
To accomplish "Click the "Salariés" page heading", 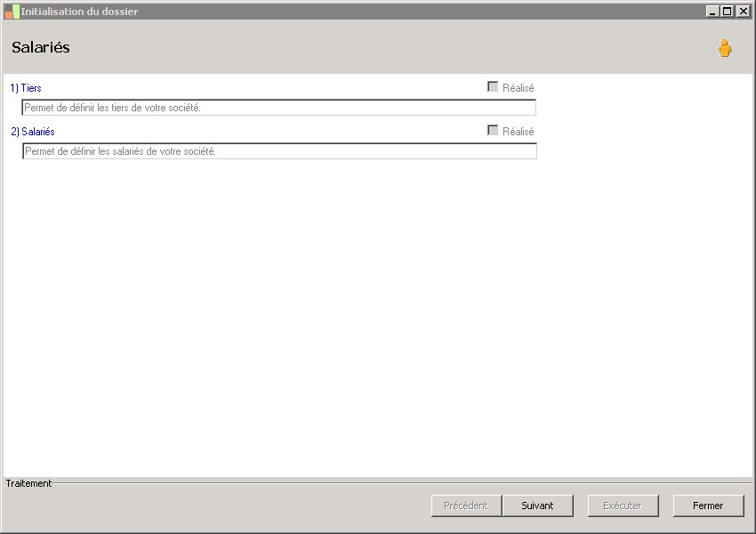I will pos(41,47).
